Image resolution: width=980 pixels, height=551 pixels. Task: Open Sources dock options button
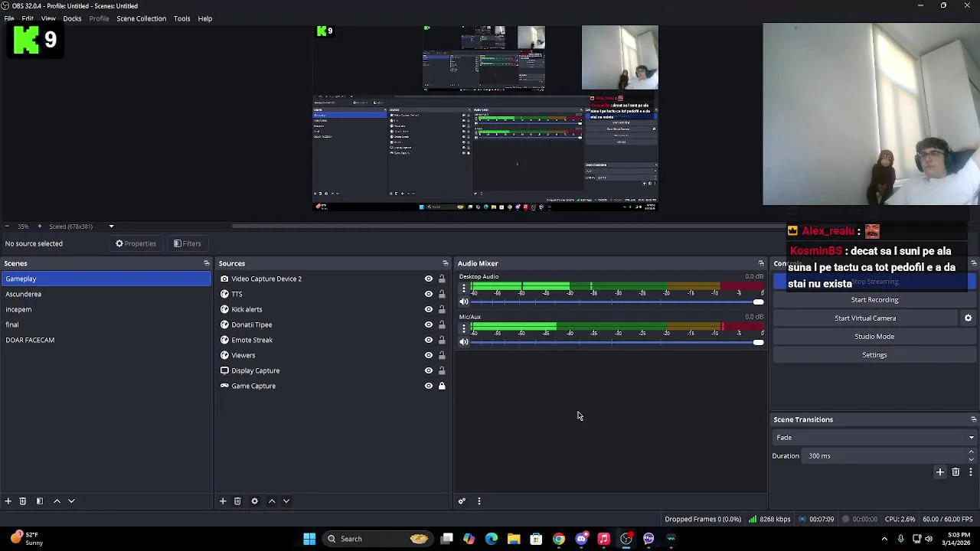click(445, 263)
